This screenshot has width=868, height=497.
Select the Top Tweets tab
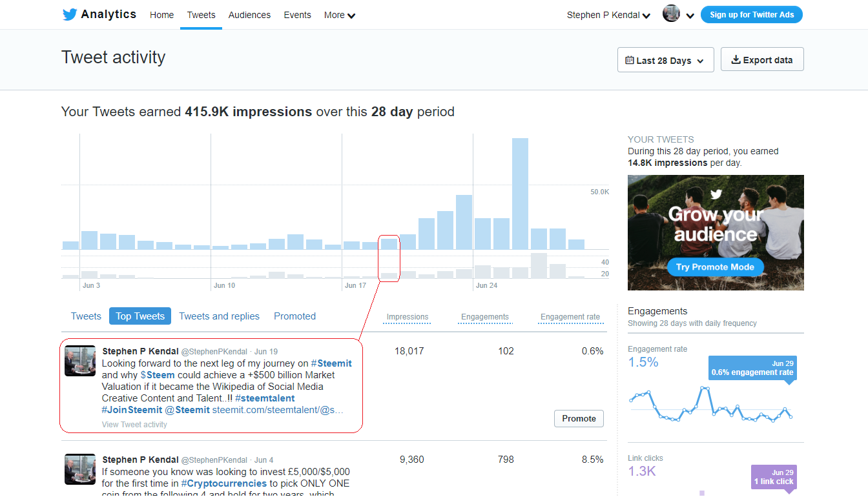pos(140,316)
